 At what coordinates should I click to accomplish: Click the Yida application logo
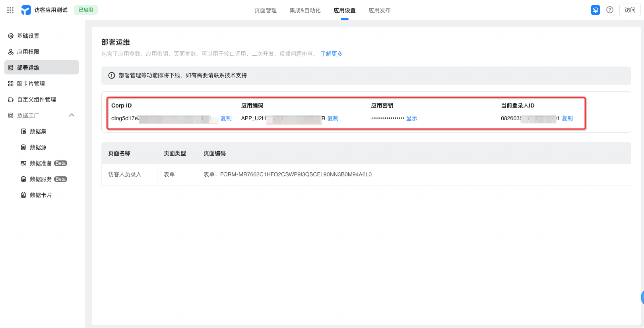26,10
